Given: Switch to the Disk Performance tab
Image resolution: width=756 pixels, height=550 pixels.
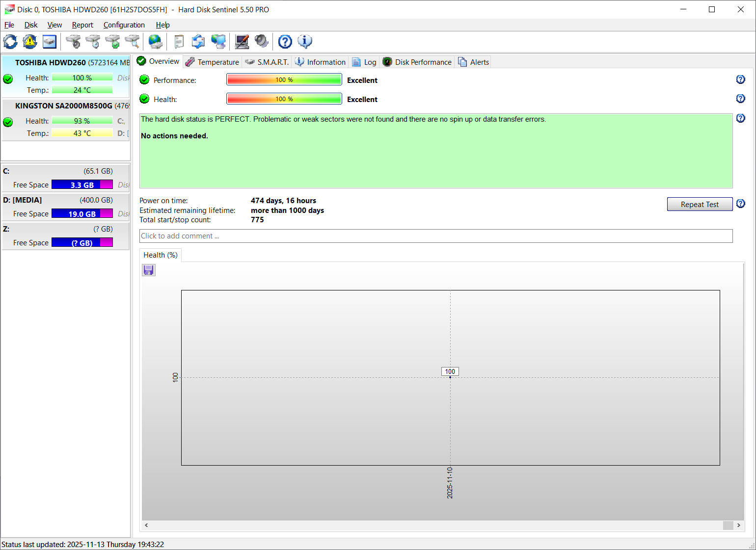Looking at the screenshot, I should [x=417, y=62].
